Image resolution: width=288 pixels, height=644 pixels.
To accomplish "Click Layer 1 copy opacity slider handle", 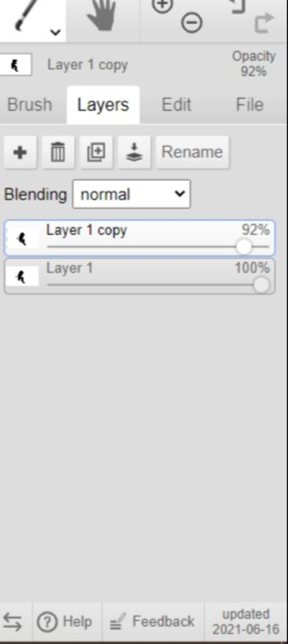I will (x=244, y=247).
